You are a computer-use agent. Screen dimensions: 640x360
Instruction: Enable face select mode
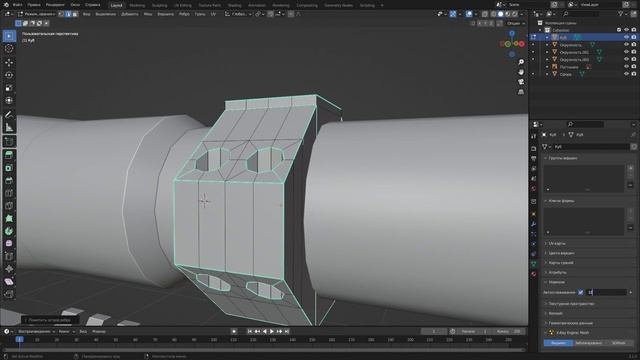pos(75,14)
